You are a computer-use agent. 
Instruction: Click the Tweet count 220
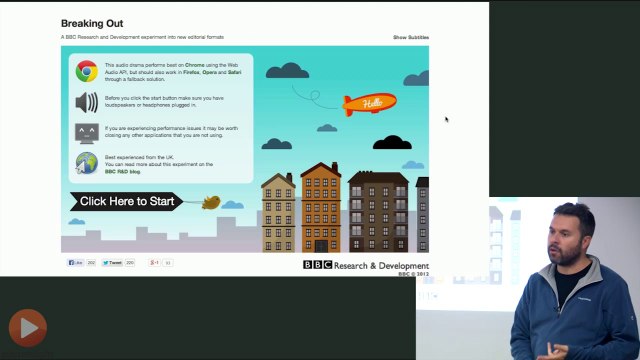tap(130, 263)
